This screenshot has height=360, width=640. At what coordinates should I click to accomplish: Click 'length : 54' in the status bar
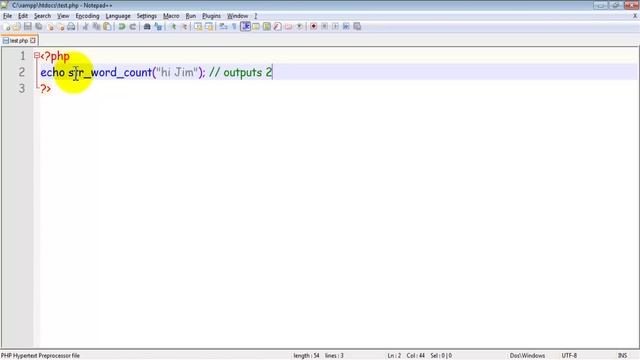pos(306,356)
